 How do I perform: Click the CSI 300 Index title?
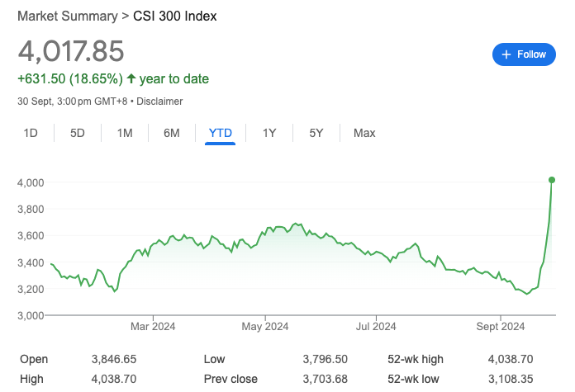click(x=175, y=17)
